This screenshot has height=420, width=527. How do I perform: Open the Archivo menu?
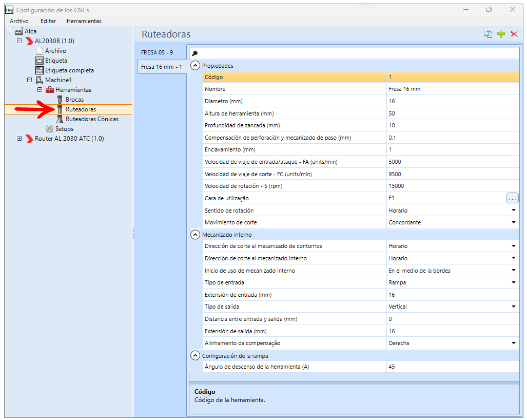point(19,21)
